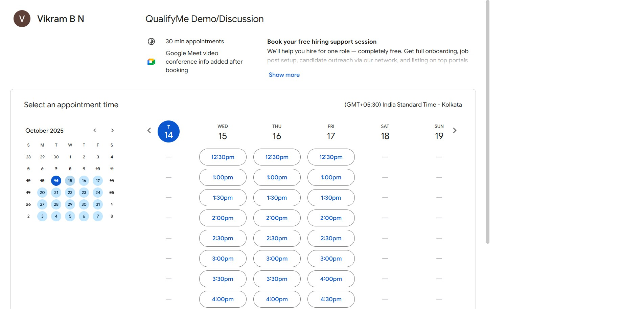Screen dimensions: 644x310
Task: Select Tuesday 14 day header
Action: pos(168,131)
